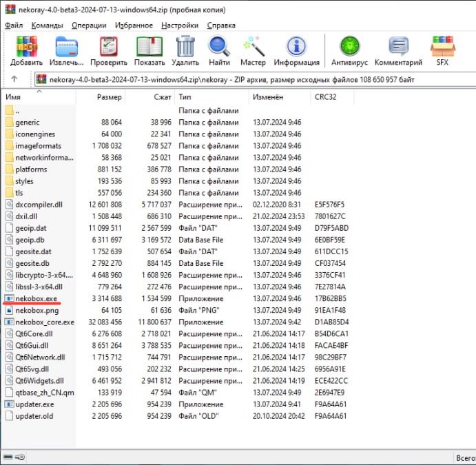Select the nekobox.png image file icon
Viewport: 476px width, 465px height.
point(10,310)
